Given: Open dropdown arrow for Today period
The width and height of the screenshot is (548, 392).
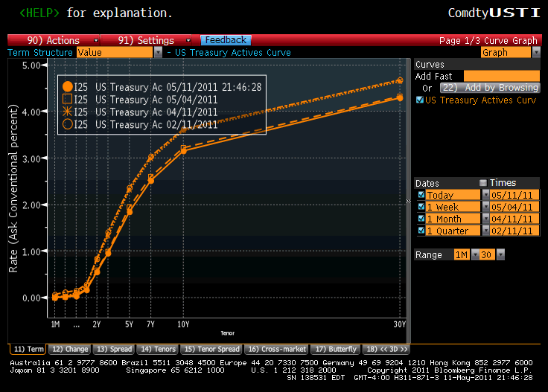Looking at the screenshot, I should (485, 195).
